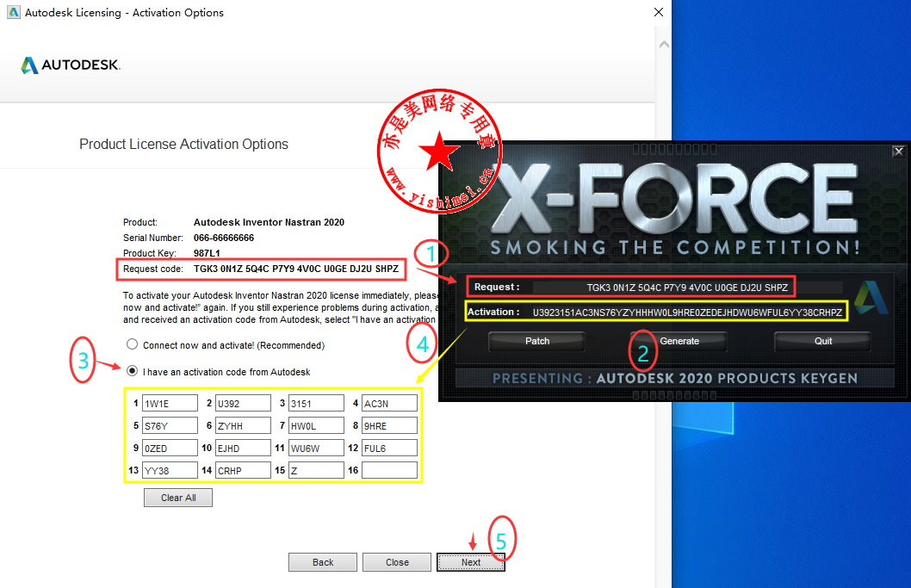Click activation code field 12 containing FUL6
The image size is (911, 588).
[x=389, y=448]
